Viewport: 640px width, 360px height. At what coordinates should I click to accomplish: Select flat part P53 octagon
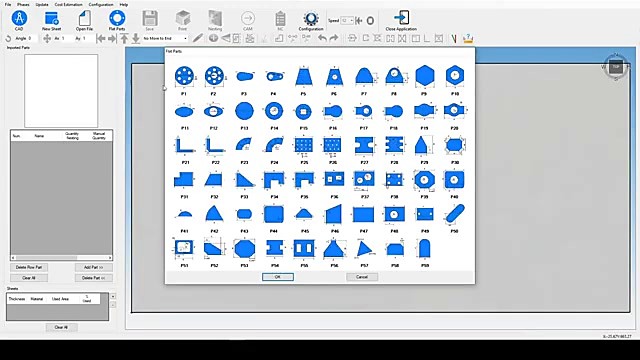point(244,249)
